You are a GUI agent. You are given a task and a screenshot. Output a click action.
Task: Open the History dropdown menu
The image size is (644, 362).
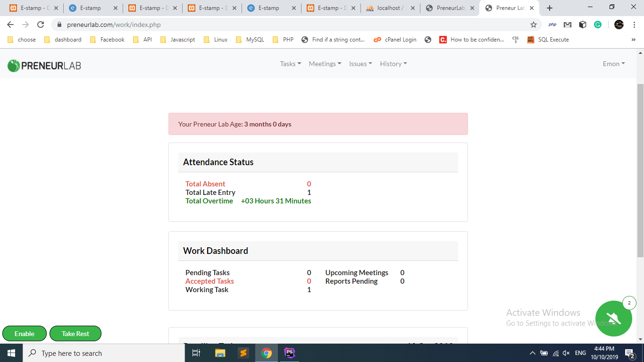(x=393, y=64)
